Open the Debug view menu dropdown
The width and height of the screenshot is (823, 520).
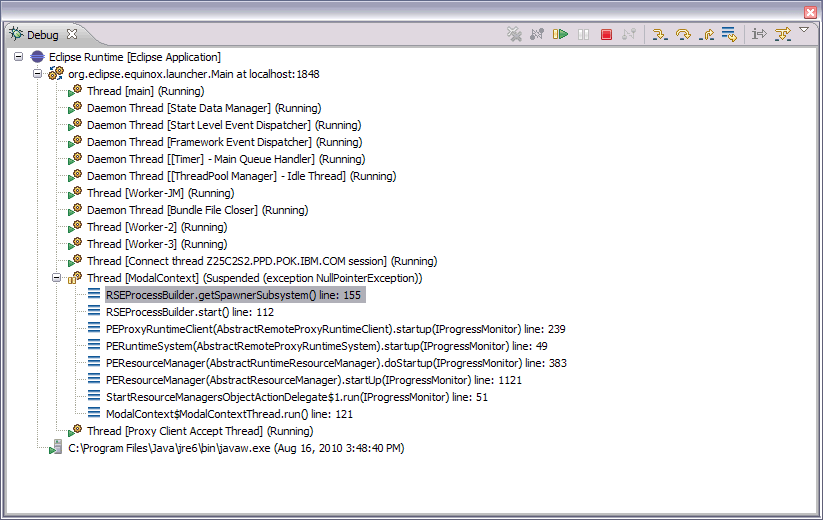point(804,30)
